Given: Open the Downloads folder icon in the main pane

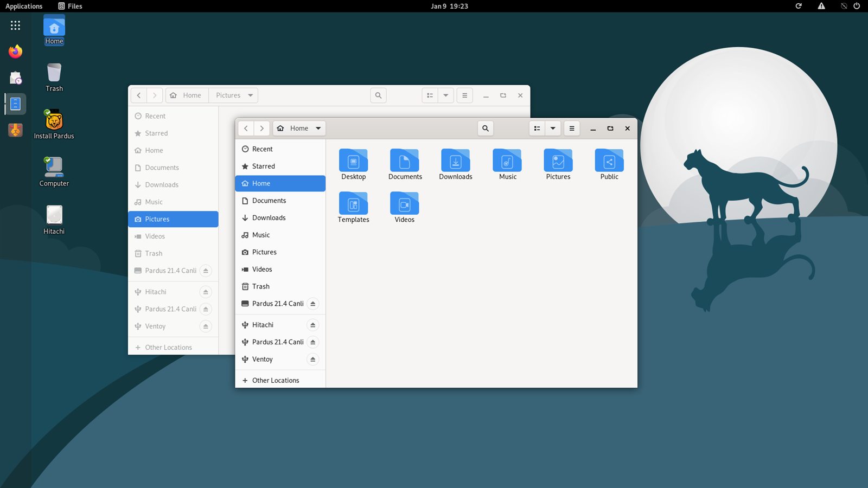Looking at the screenshot, I should [x=456, y=164].
